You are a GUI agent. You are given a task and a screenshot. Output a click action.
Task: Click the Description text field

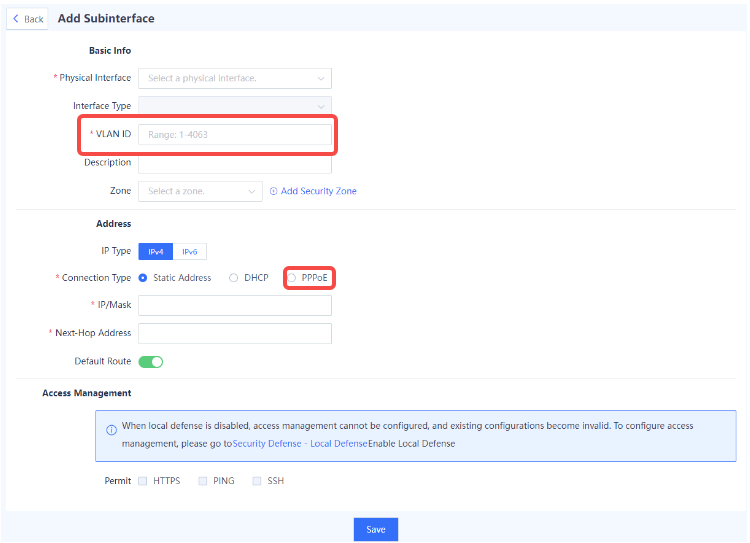click(234, 163)
